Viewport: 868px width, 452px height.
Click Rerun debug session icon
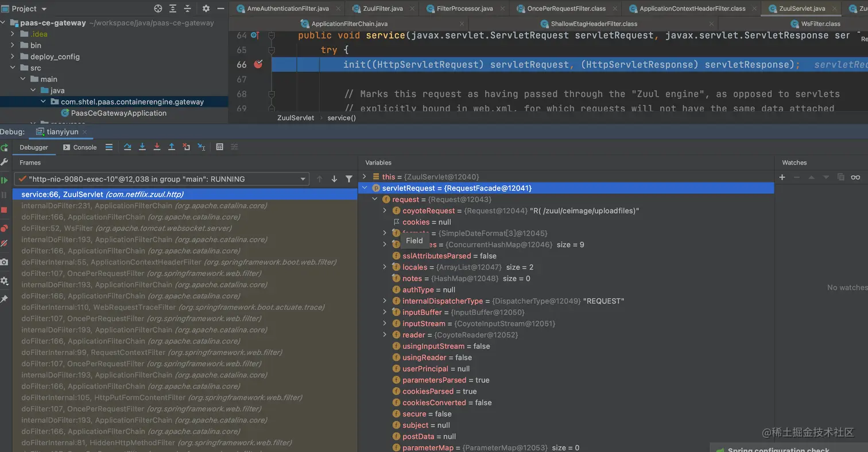point(5,147)
